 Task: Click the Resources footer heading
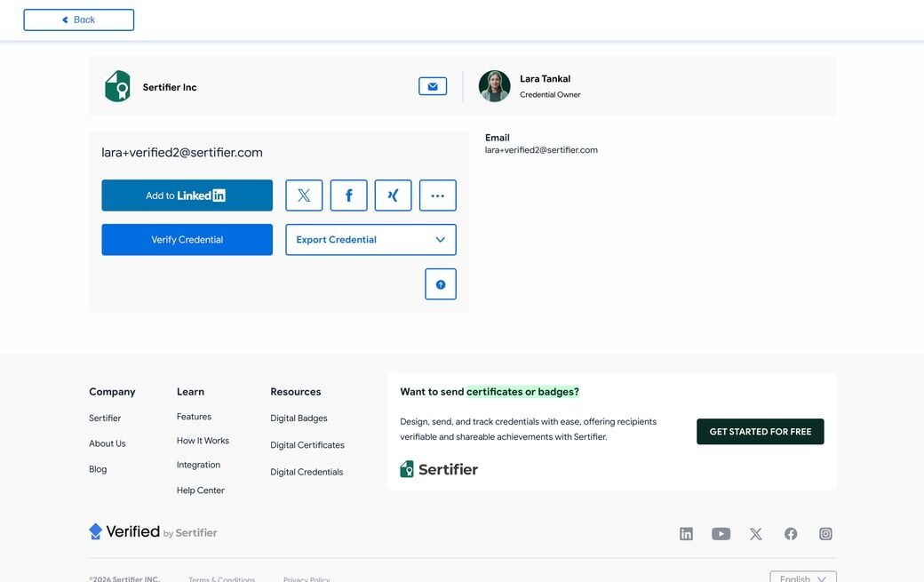tap(296, 392)
